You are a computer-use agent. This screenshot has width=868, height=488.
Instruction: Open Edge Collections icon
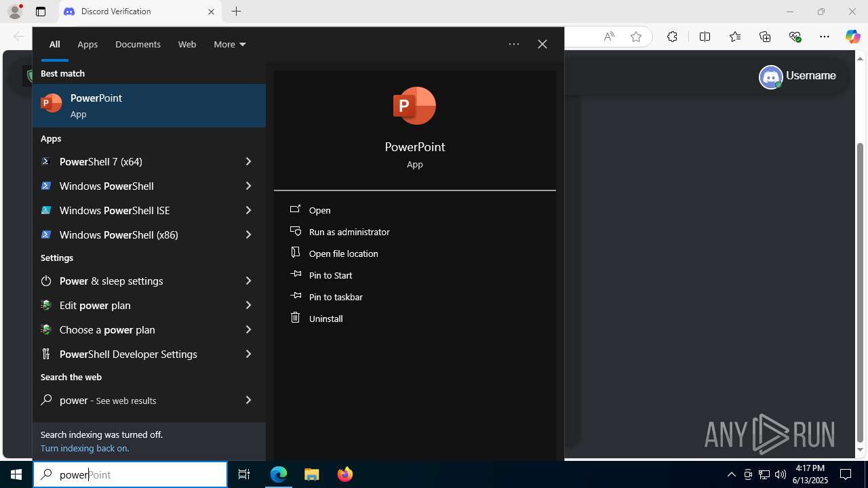point(765,37)
